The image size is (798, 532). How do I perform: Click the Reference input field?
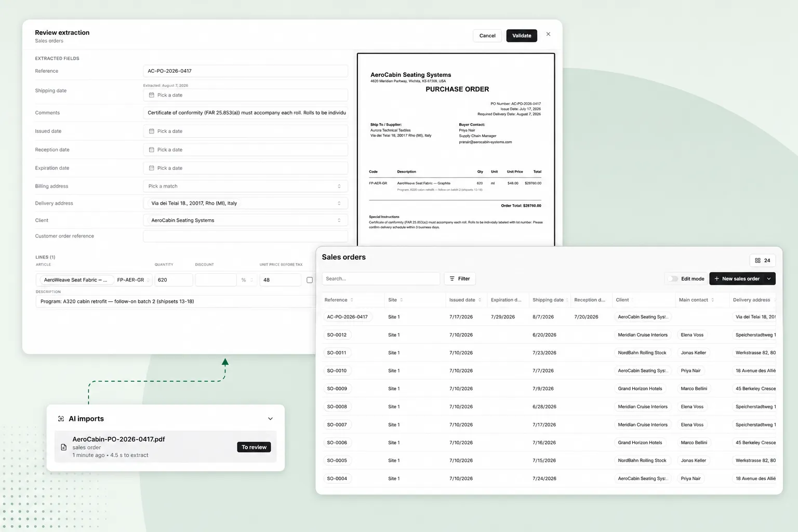(x=245, y=71)
